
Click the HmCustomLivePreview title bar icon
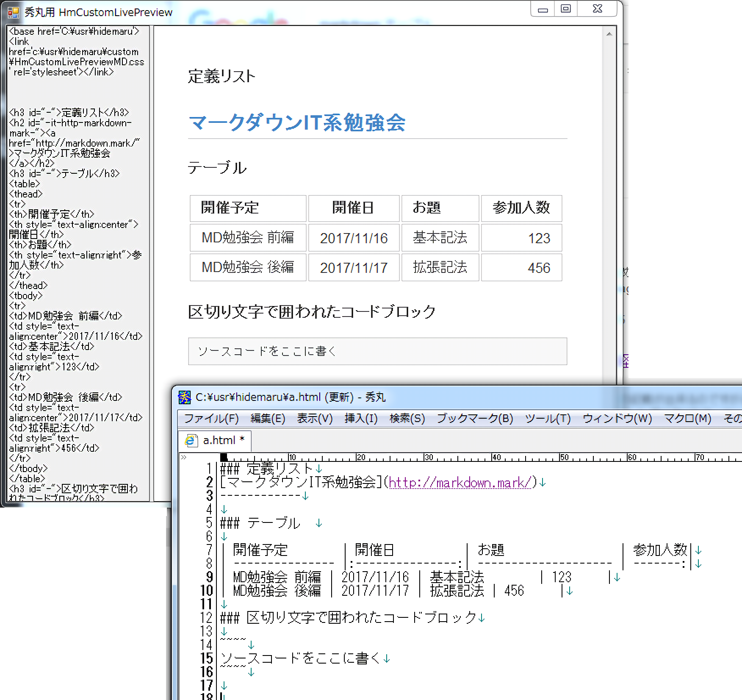[13, 13]
